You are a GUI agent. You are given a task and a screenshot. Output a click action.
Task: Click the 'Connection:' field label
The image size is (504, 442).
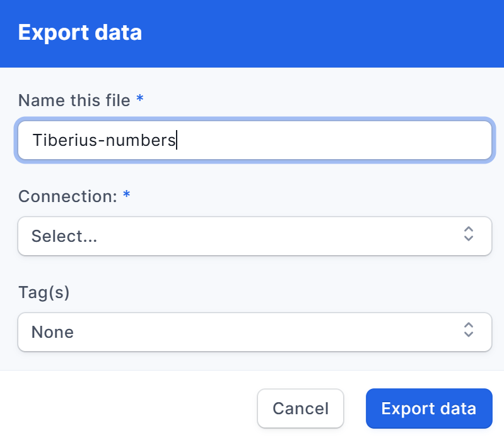coord(68,196)
